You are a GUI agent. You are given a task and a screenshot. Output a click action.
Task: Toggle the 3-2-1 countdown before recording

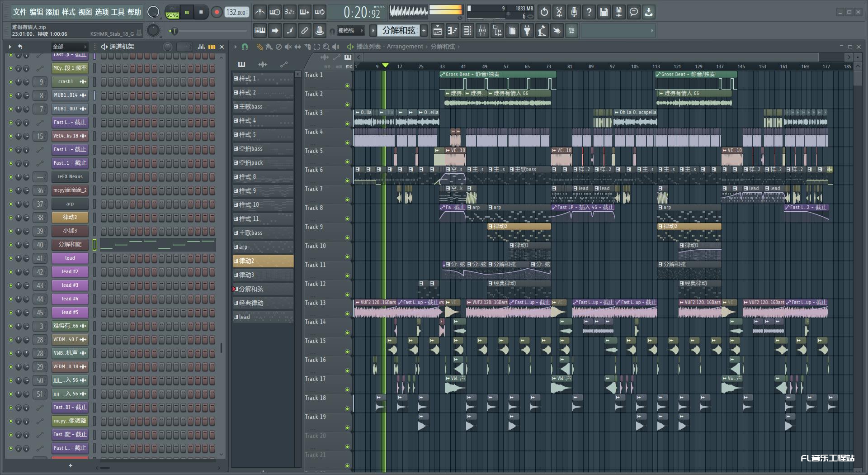click(x=289, y=12)
